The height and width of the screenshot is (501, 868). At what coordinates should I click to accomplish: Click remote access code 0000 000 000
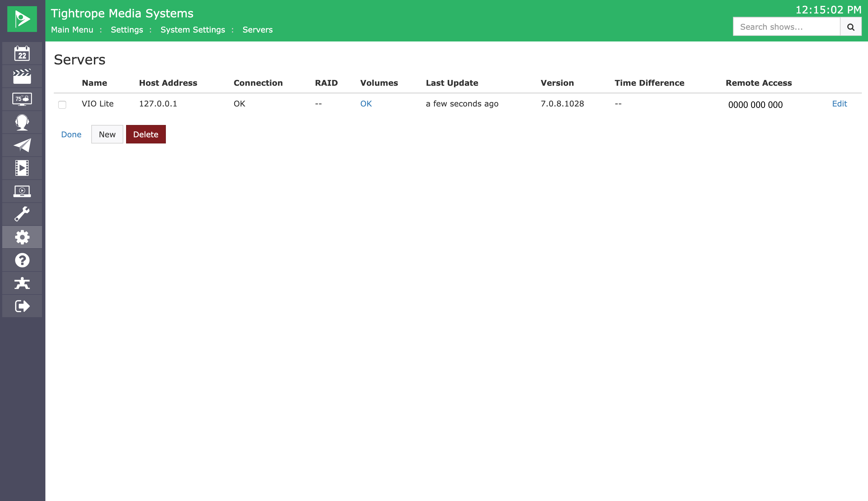(755, 105)
